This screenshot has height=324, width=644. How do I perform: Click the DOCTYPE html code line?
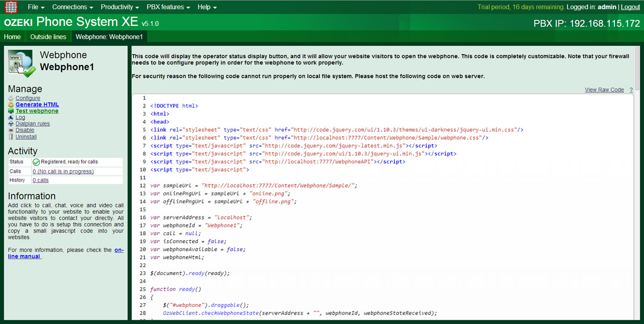(174, 106)
